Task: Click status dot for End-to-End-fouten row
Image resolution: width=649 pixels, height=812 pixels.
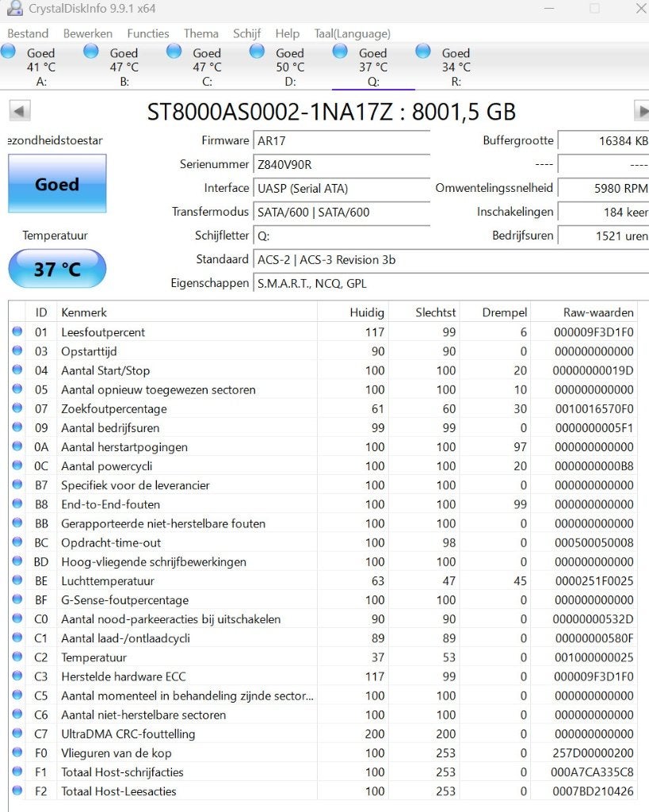Action: pyautogui.click(x=17, y=504)
